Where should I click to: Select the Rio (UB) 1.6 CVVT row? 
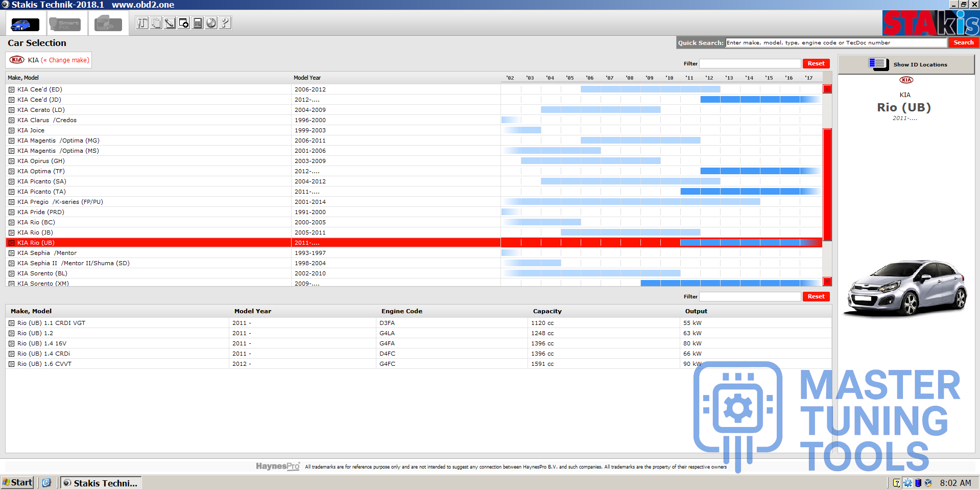point(44,364)
